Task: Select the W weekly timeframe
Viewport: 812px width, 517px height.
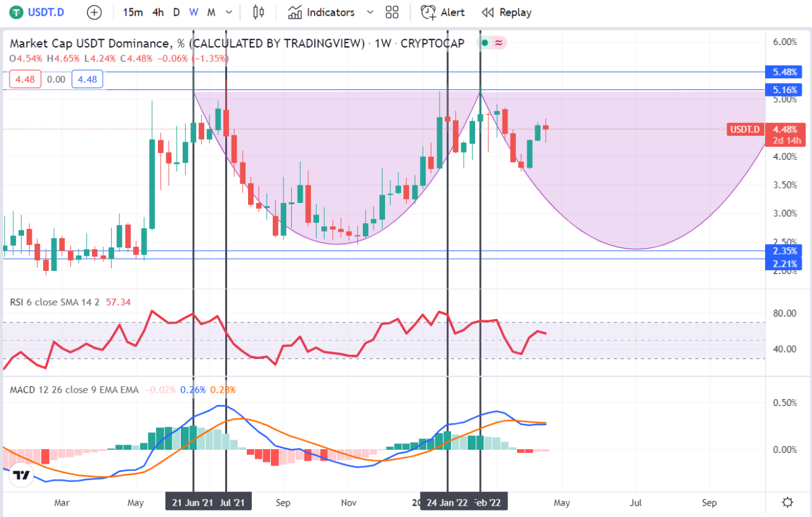Action: click(x=193, y=12)
